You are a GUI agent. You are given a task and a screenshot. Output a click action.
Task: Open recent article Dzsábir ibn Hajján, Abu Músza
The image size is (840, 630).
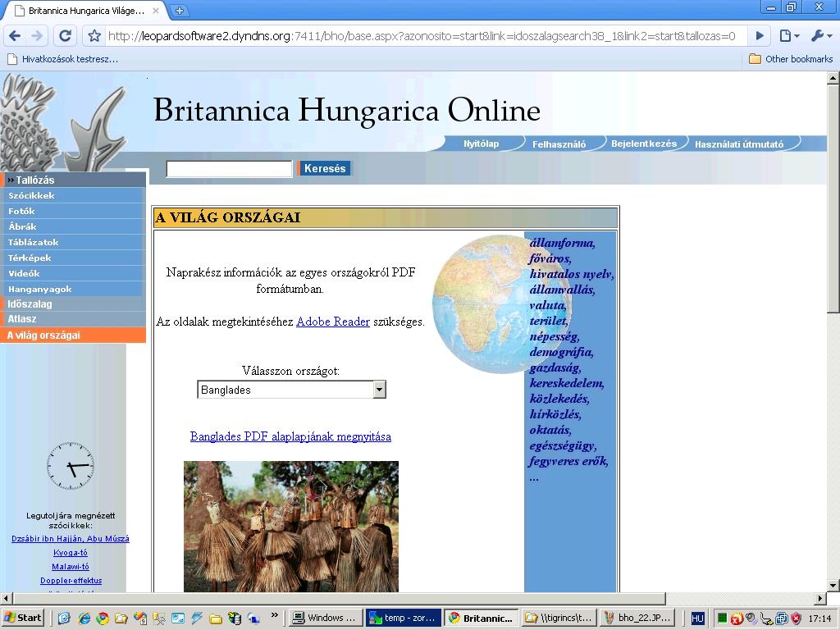(71, 539)
